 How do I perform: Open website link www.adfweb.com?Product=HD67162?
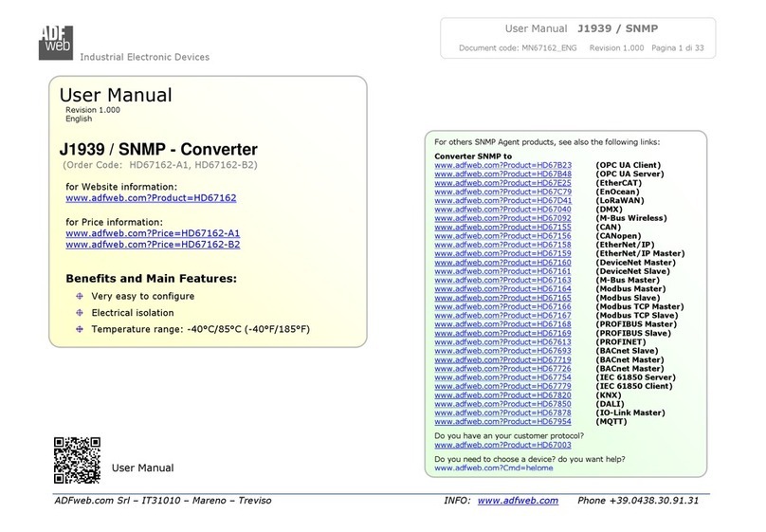click(x=151, y=198)
